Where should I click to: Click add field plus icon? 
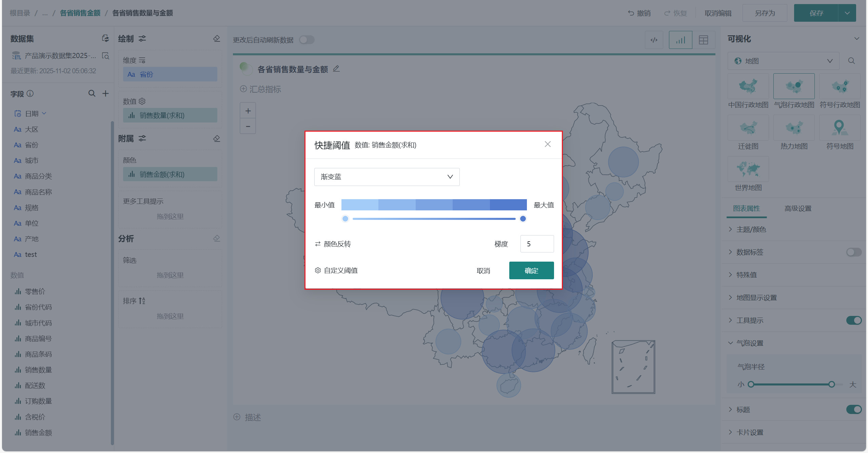105,93
